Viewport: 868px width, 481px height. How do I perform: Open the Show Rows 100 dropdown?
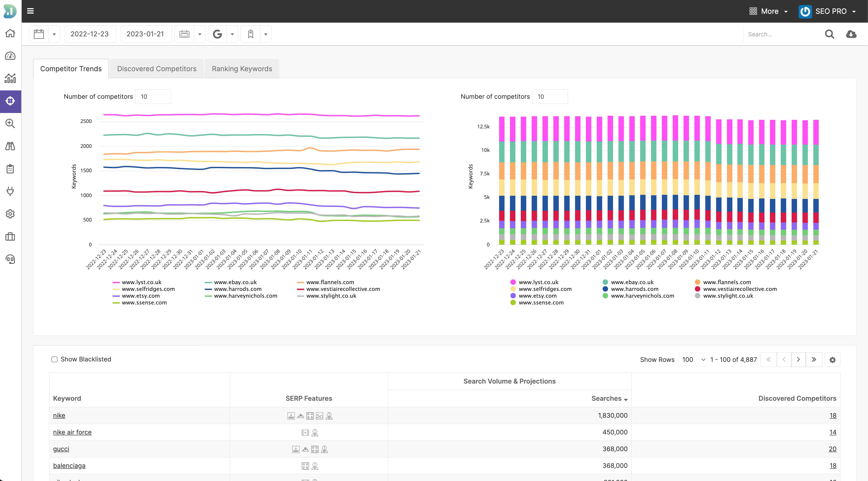click(x=693, y=359)
